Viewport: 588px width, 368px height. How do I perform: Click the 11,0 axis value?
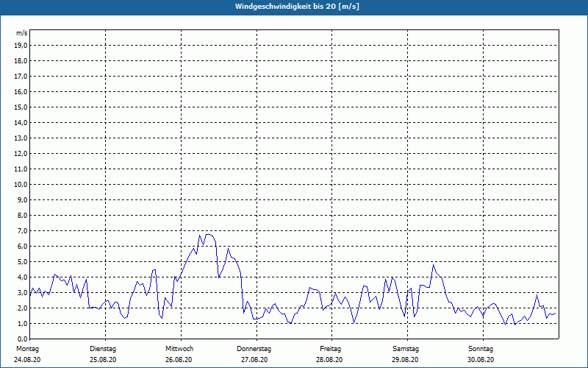[20, 169]
